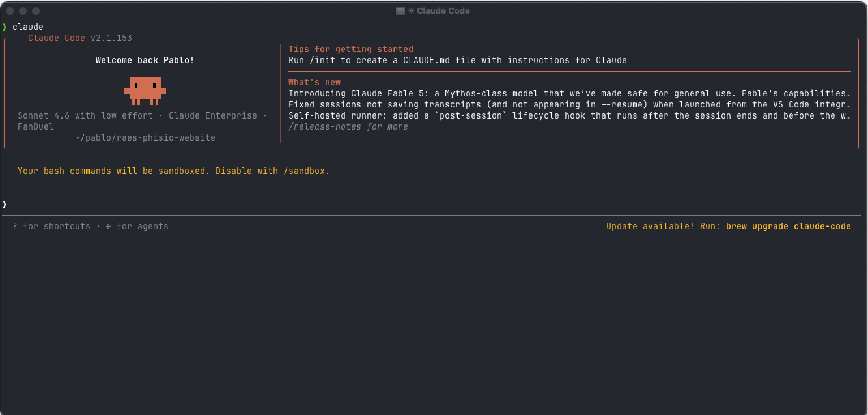The width and height of the screenshot is (868, 415).
Task: Click the Sonnet 4.6 with low effort text
Action: pos(85,115)
